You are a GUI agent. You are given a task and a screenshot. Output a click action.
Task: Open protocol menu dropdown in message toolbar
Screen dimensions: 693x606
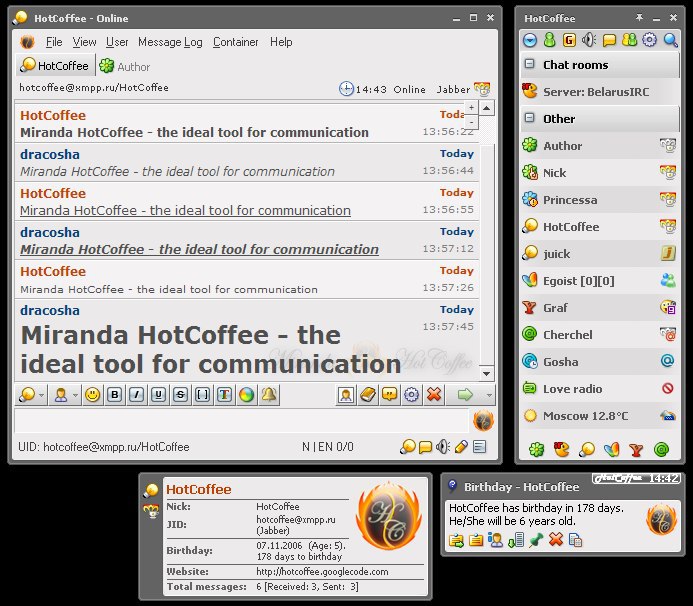(41, 395)
